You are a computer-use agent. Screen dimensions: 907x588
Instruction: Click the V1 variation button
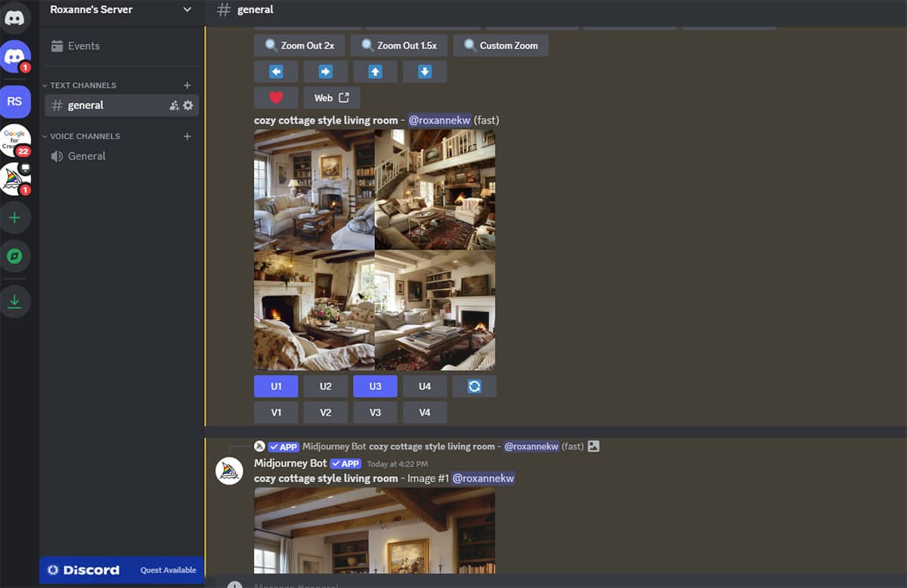pyautogui.click(x=276, y=413)
